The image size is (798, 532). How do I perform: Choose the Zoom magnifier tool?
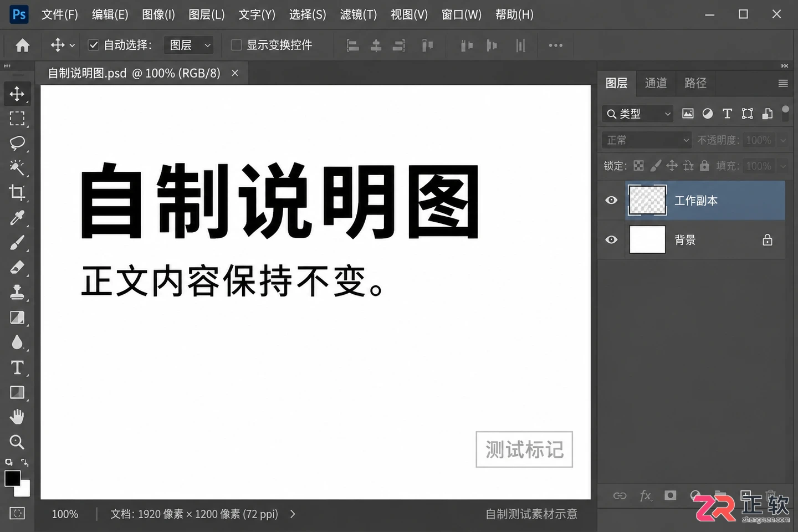17,442
